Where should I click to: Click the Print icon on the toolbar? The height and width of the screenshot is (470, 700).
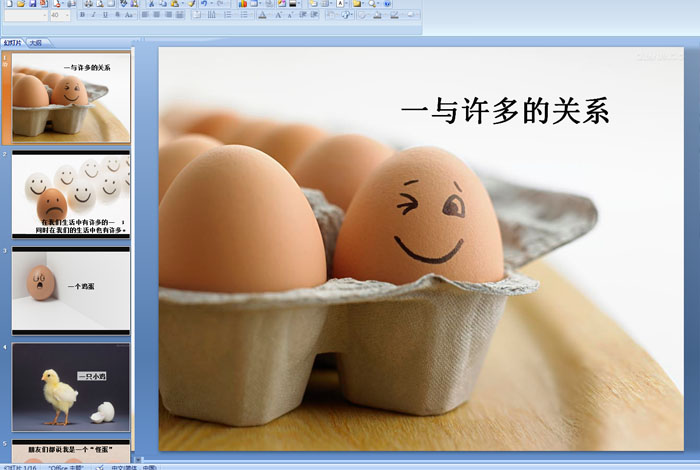pyautogui.click(x=88, y=4)
